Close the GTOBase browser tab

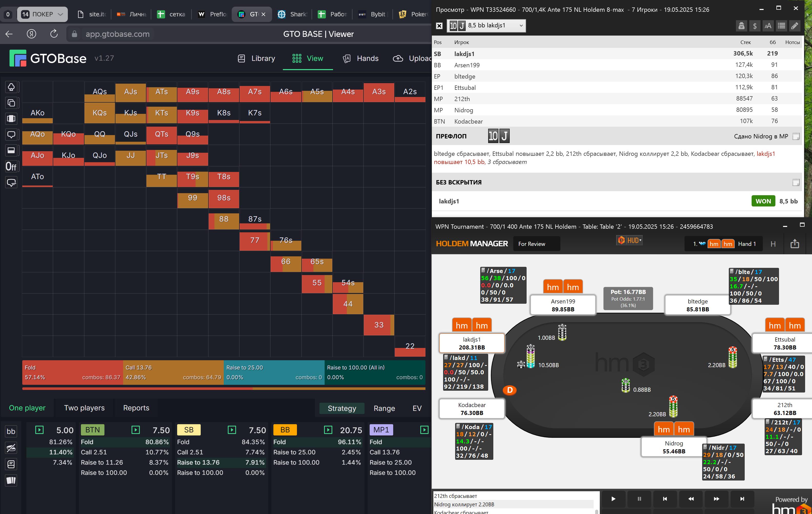pos(263,14)
